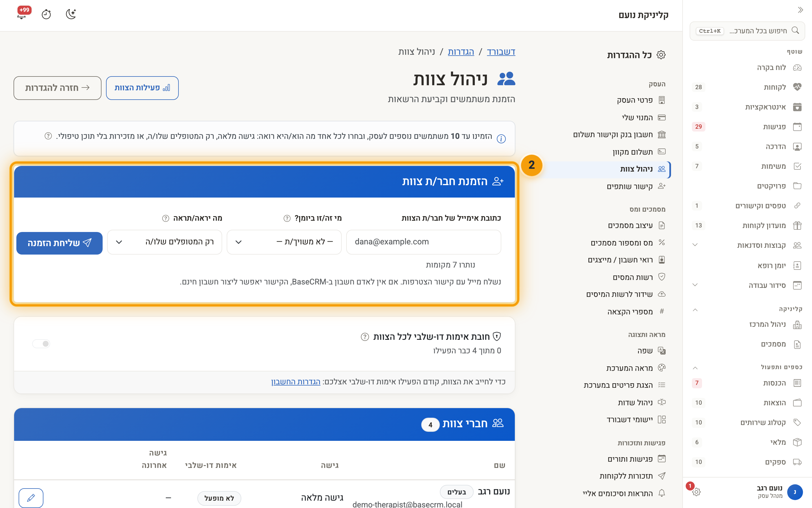Viewport: 812px width, 508px height.
Task: Click the pencil edit icon for נועם רגב
Action: (x=31, y=498)
